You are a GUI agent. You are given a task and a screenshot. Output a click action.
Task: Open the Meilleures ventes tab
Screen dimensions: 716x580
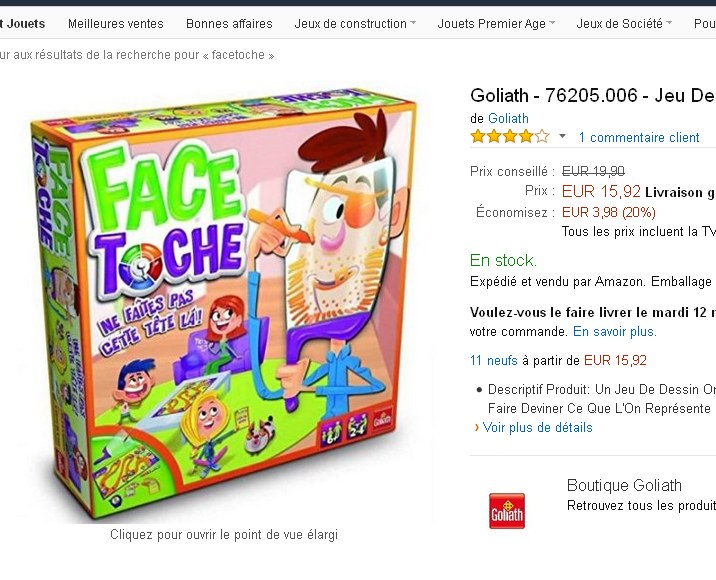point(116,24)
